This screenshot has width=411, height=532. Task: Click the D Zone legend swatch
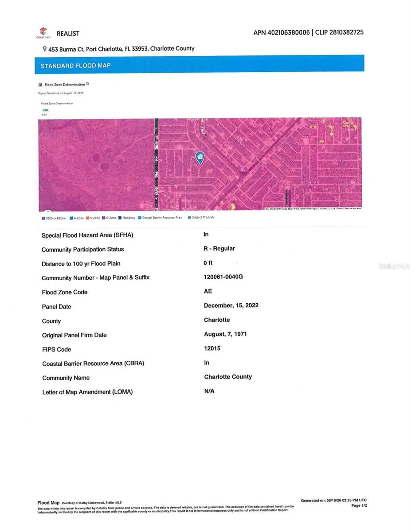[x=104, y=218]
